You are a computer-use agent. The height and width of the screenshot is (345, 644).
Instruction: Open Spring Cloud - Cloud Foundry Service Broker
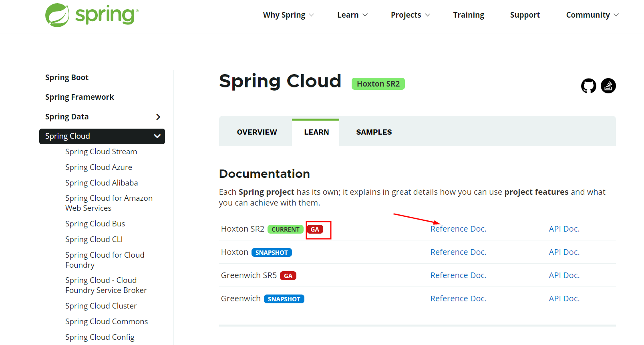[x=106, y=285]
